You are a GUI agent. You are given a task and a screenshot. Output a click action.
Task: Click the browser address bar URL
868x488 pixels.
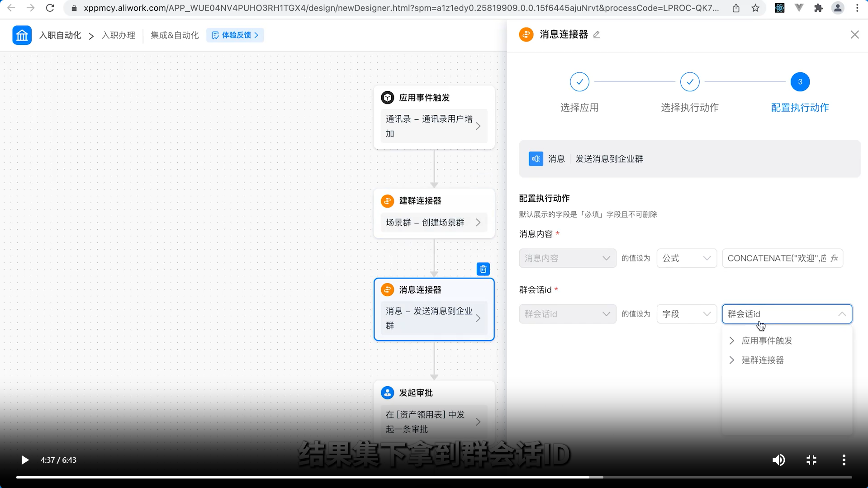[401, 8]
